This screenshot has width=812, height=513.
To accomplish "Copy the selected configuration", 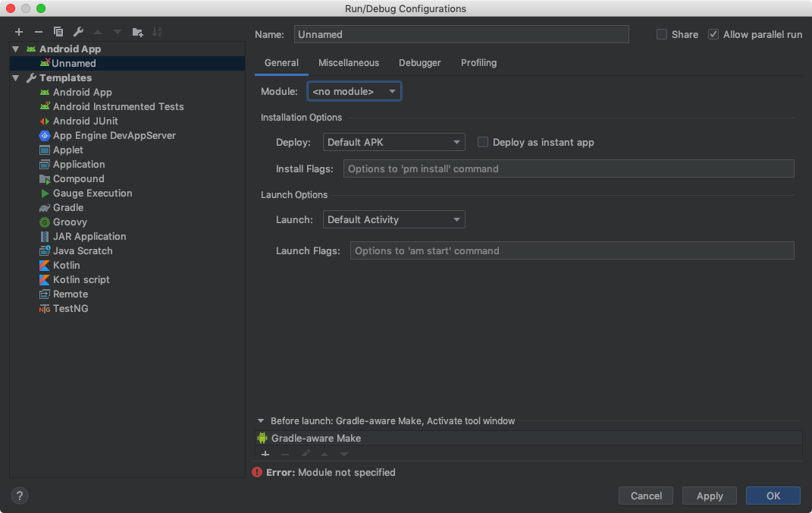I will tap(58, 32).
